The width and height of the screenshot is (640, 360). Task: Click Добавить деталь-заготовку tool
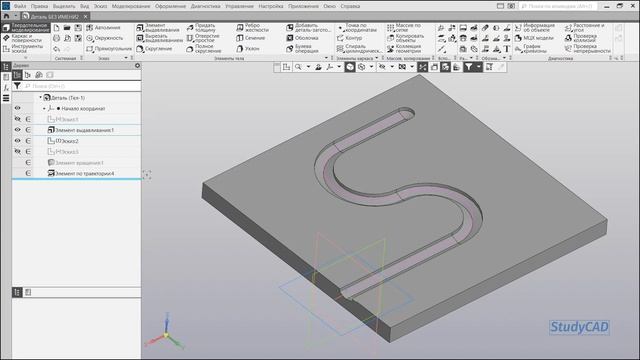click(x=308, y=27)
